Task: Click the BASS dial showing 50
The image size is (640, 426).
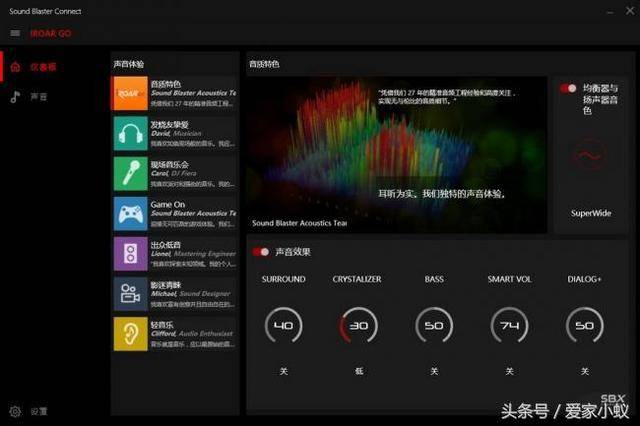Action: click(434, 326)
